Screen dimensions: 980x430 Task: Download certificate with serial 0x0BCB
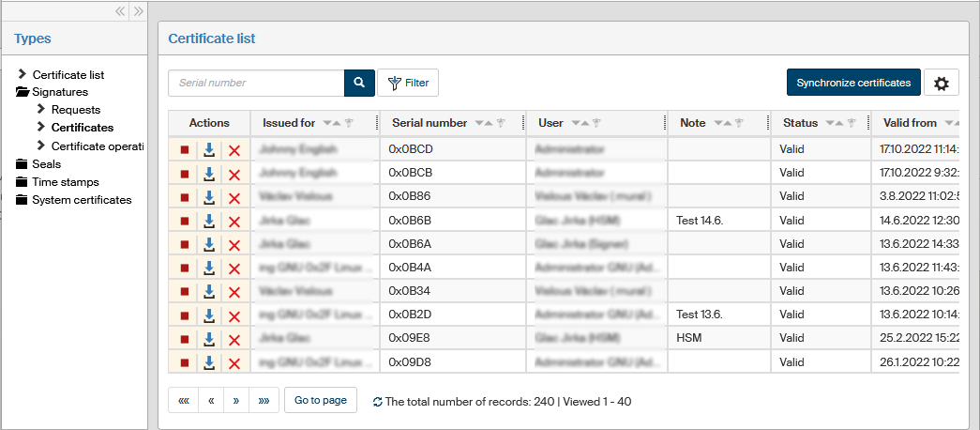click(209, 173)
